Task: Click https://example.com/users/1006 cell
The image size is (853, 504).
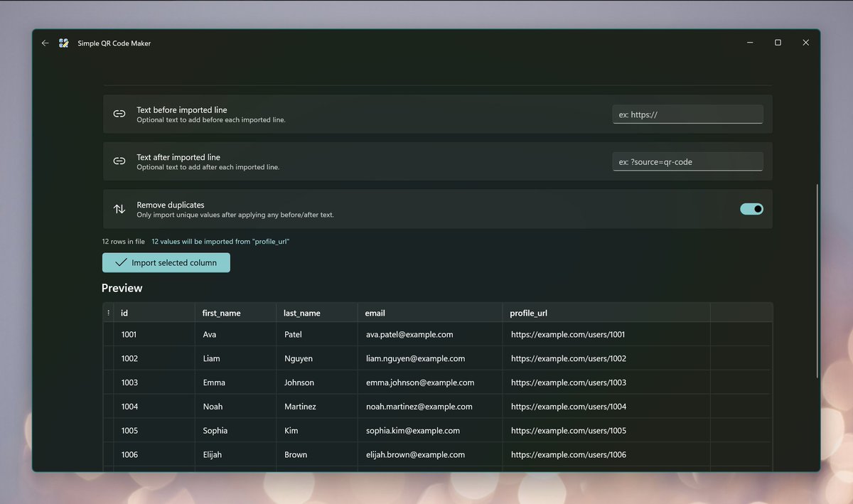Action: (606, 454)
